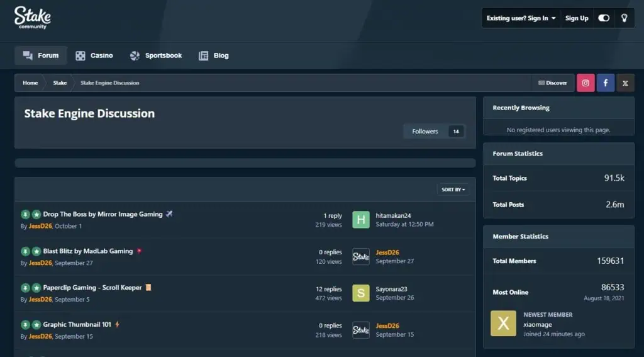Toggle the dark/light theme switch
The width and height of the screenshot is (644, 357).
[x=604, y=18]
